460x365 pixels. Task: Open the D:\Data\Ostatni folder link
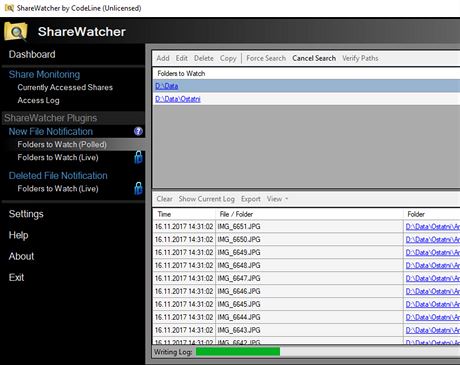coord(178,99)
